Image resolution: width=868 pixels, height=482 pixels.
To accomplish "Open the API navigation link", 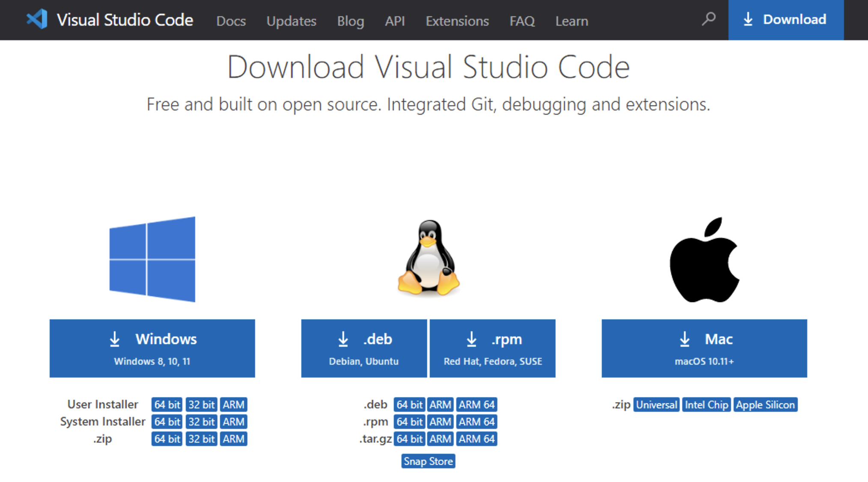I will tap(395, 21).
